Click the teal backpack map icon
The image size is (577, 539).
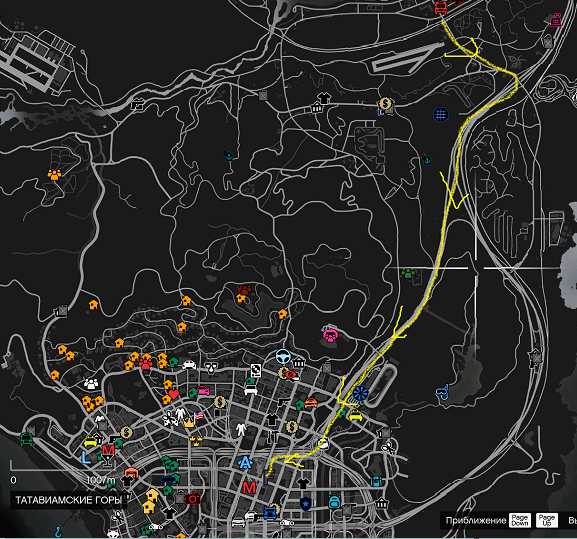(334, 501)
